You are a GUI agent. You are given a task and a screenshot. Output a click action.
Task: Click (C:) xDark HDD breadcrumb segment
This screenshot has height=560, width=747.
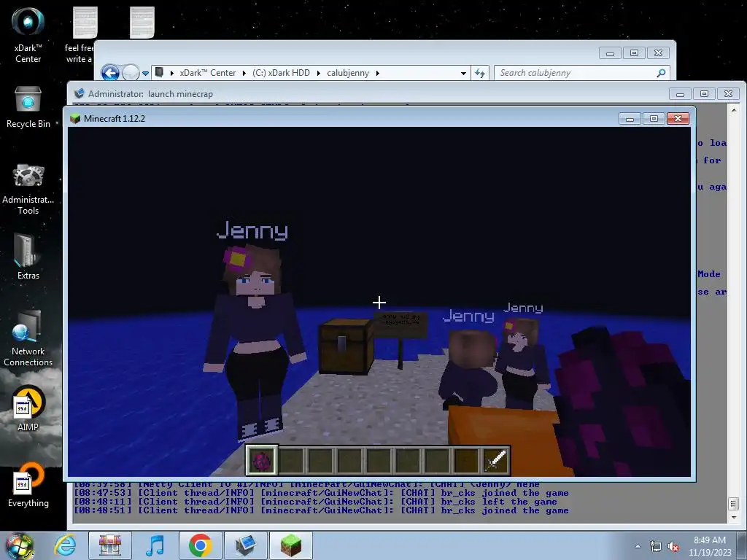pos(281,73)
